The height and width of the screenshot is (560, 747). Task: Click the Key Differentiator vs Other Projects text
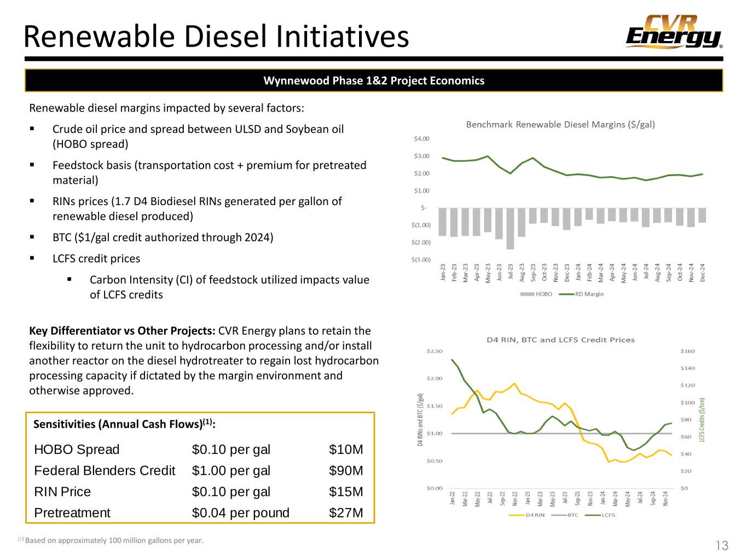123,331
